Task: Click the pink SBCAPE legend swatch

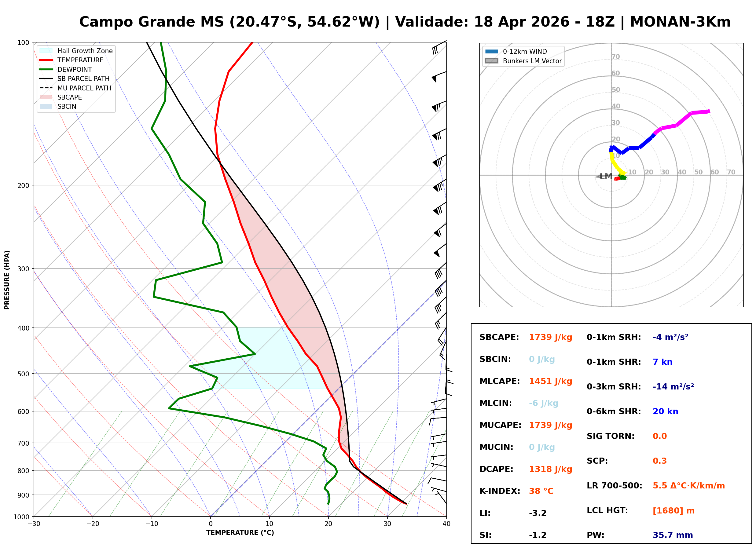Action: tap(46, 97)
